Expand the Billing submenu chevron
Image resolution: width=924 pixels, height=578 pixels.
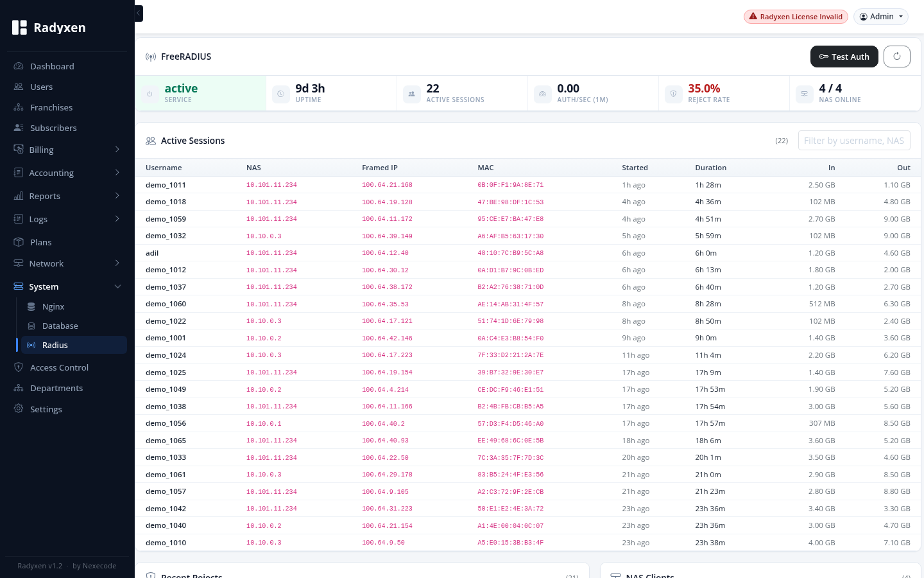tap(117, 150)
